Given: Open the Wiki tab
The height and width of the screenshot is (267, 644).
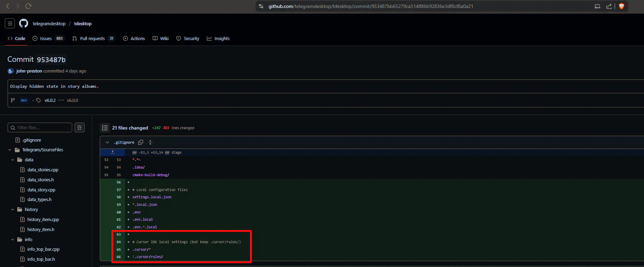Looking at the screenshot, I should [161, 38].
